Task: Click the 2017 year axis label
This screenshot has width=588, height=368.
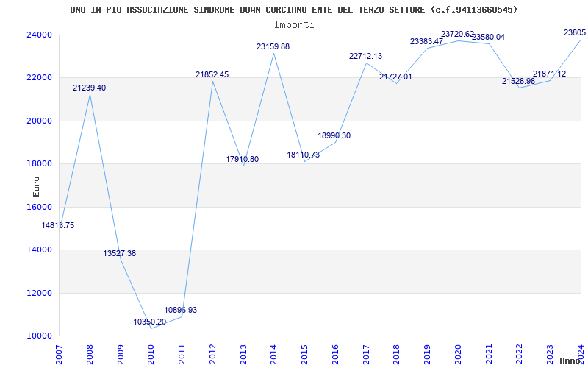Action: (x=366, y=355)
